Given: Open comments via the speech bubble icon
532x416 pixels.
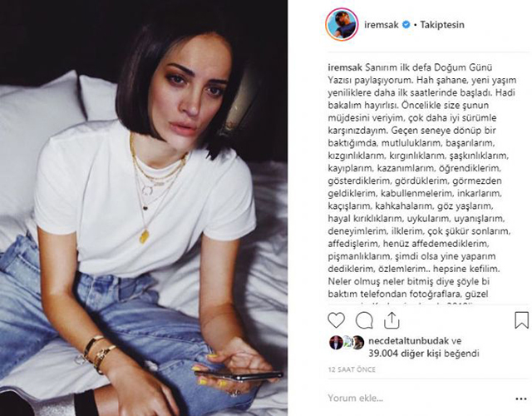Looking at the screenshot, I should click(364, 320).
